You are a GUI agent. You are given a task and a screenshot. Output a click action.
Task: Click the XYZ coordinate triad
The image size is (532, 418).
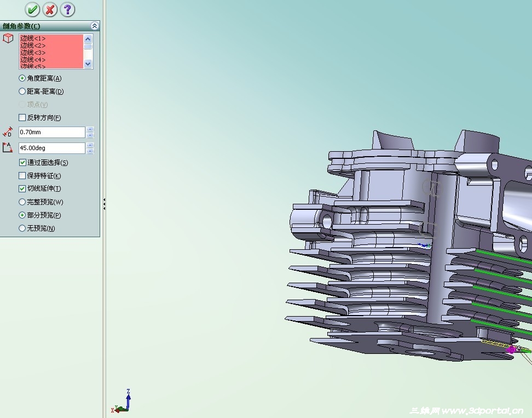pyautogui.click(x=122, y=402)
